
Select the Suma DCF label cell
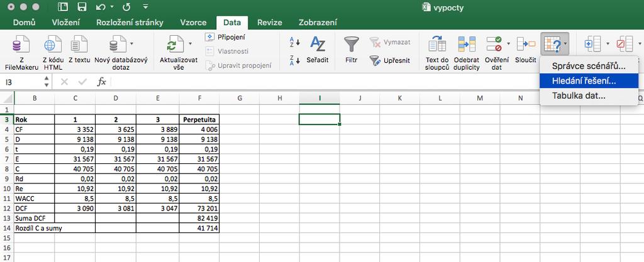[34, 218]
